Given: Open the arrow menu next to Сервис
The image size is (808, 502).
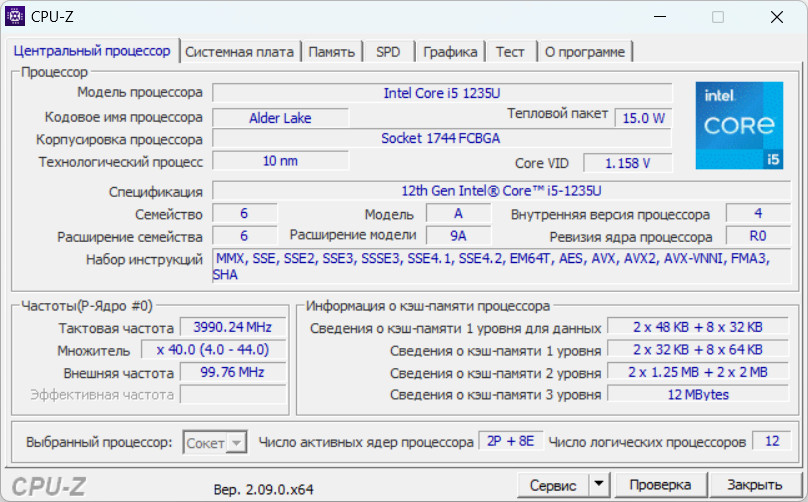Looking at the screenshot, I should point(598,484).
